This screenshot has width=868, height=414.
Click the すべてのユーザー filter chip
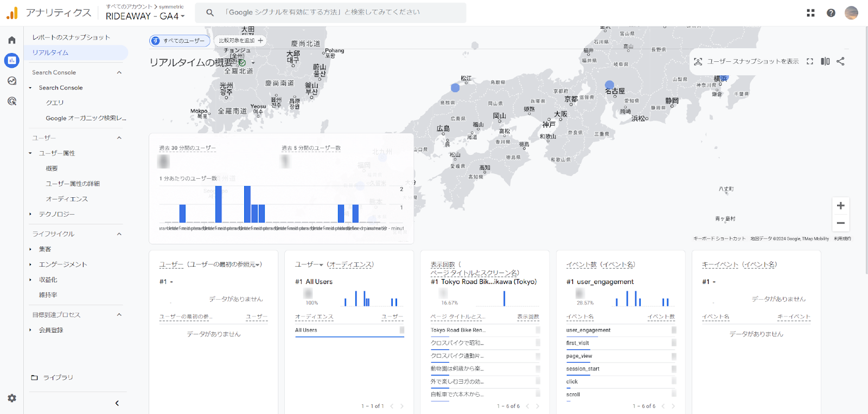(180, 41)
